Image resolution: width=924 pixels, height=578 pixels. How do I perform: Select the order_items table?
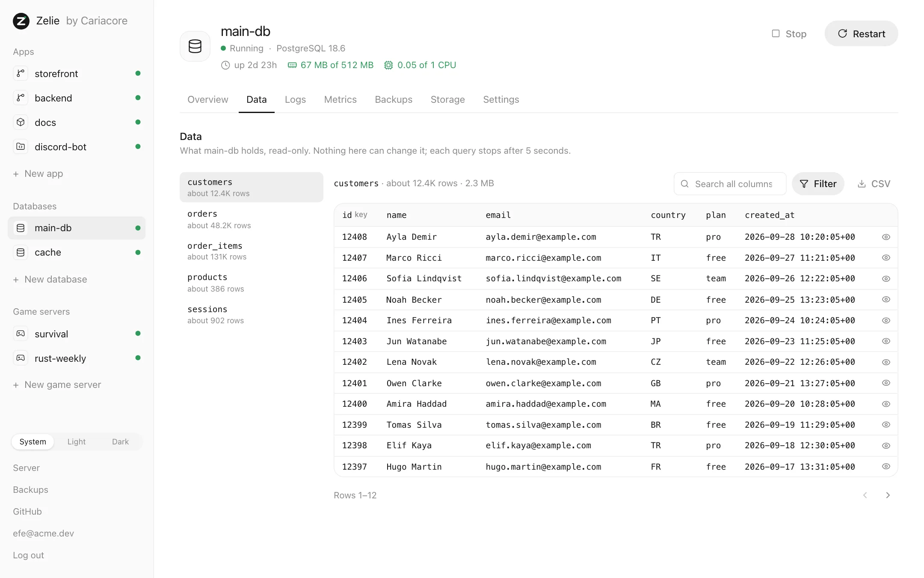coord(252,251)
